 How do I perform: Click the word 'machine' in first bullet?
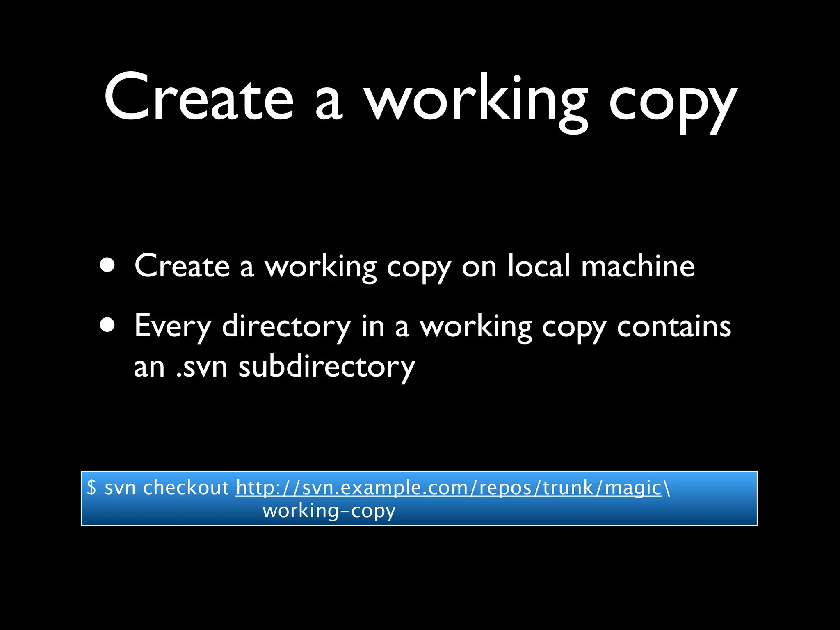coord(638,266)
